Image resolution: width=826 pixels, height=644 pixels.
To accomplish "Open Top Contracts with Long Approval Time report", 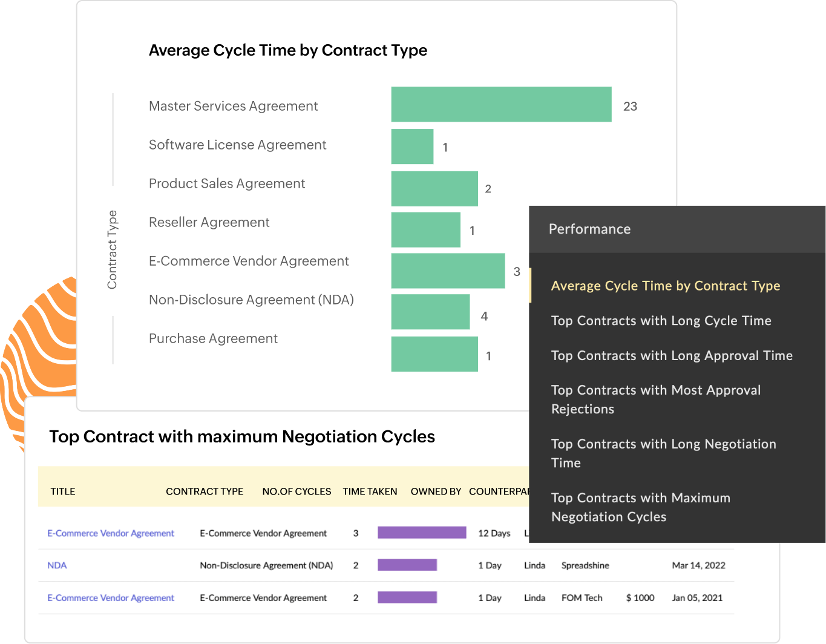I will pos(671,356).
